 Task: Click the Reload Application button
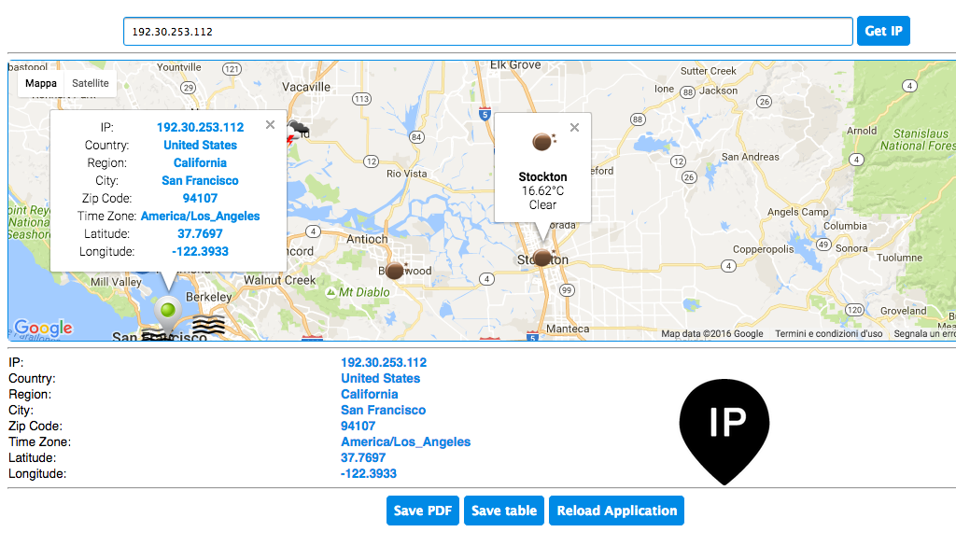616,511
